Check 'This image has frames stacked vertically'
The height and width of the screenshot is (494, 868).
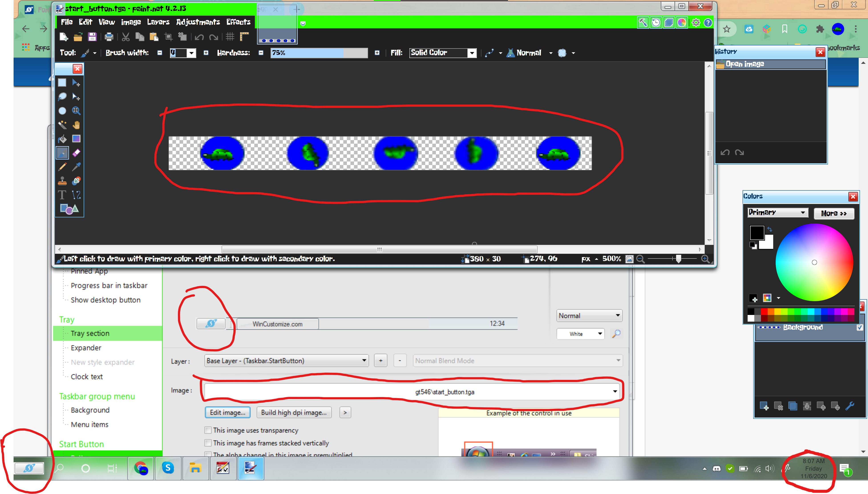[x=208, y=443]
